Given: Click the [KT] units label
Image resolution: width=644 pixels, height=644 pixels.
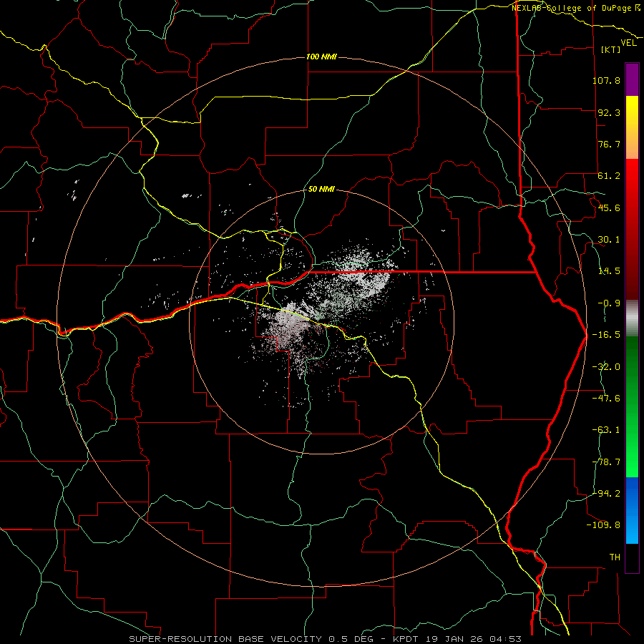Looking at the screenshot, I should click(610, 49).
